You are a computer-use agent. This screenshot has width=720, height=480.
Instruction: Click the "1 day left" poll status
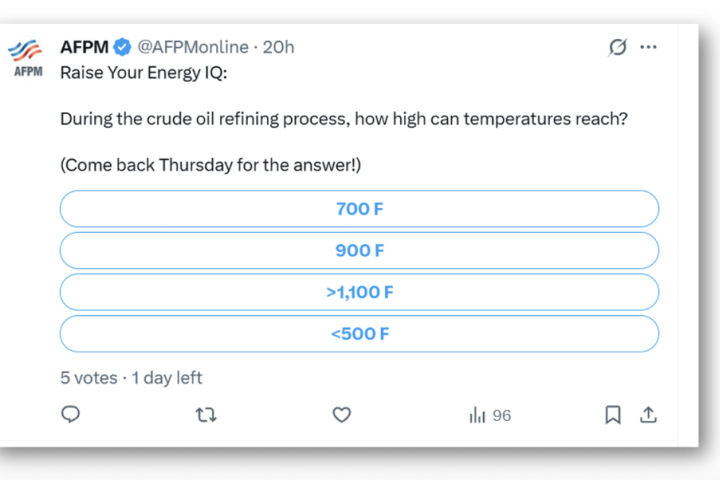[167, 378]
